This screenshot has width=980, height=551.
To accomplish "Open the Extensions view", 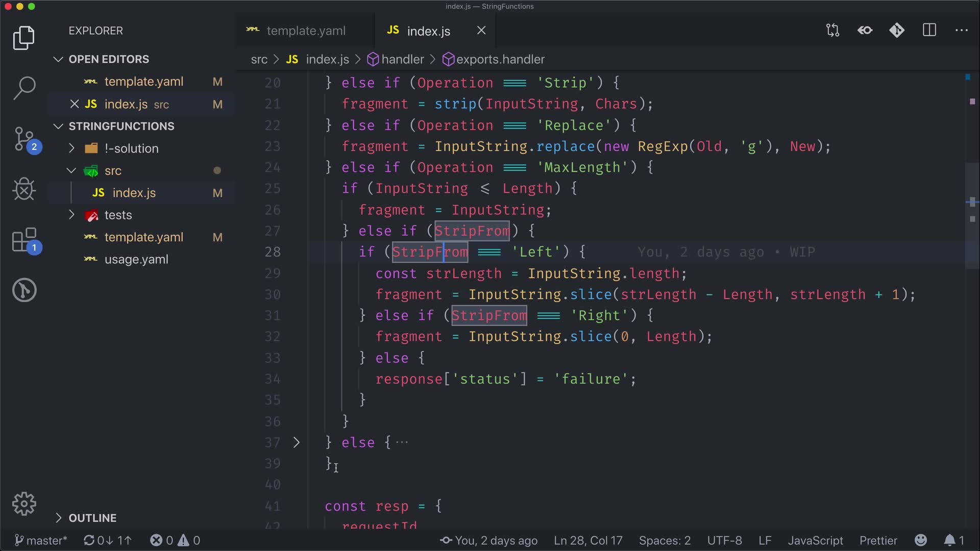I will (24, 240).
